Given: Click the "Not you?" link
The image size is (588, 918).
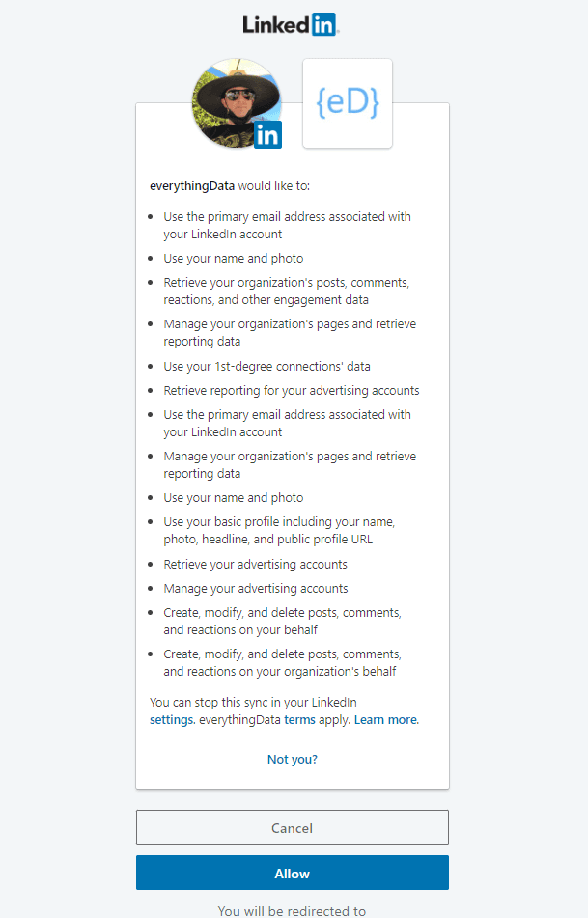Looking at the screenshot, I should pos(293,760).
